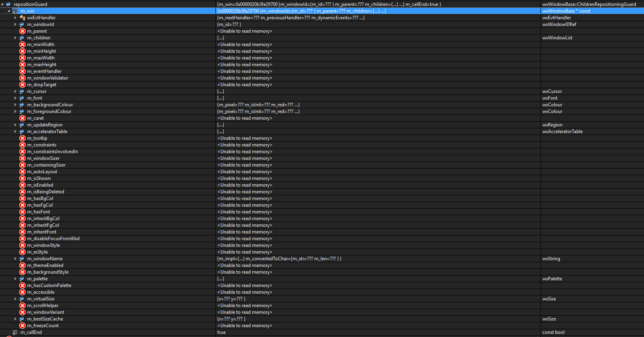
Task: Expand the m_acceleratorTable node
Action: point(15,131)
